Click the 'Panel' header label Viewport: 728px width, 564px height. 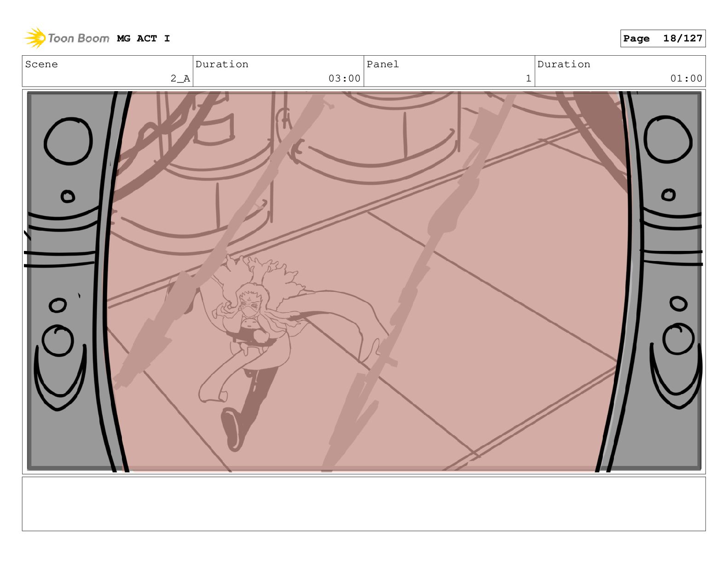(382, 64)
